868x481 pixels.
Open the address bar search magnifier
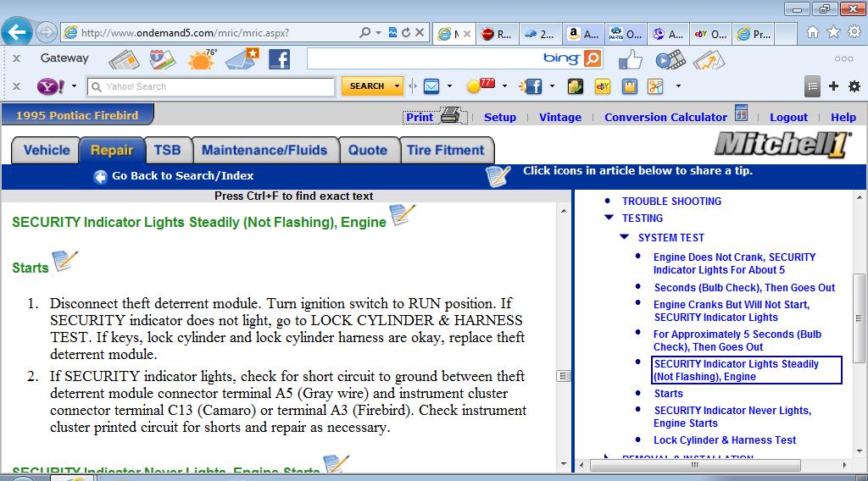pos(364,33)
